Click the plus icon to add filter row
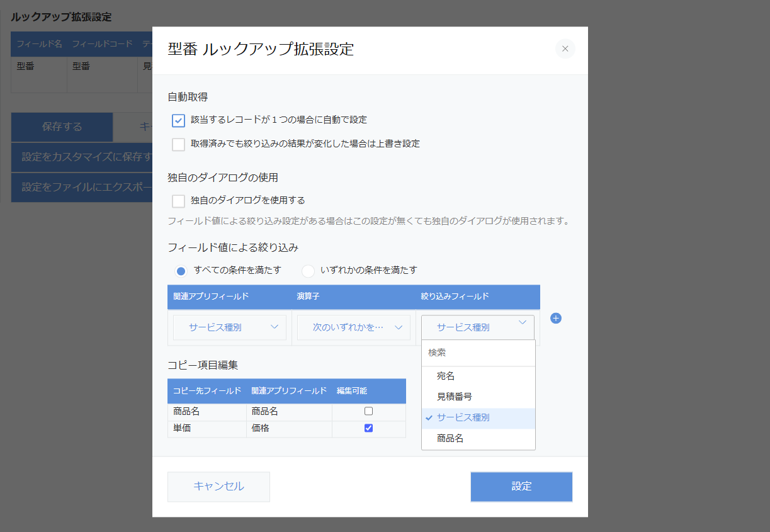770x532 pixels. (556, 319)
